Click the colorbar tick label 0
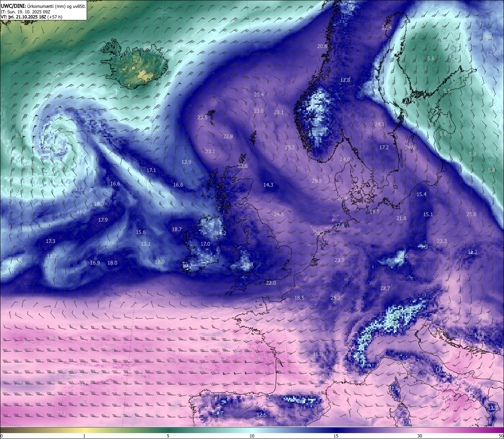 pos(1,436)
